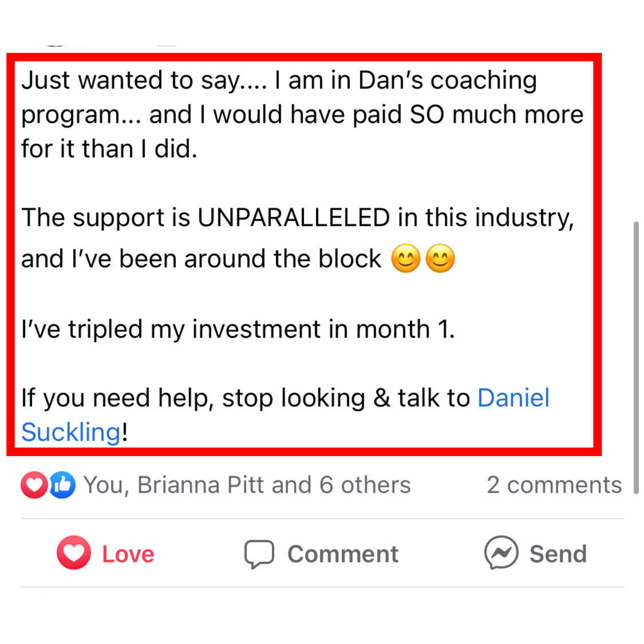
Task: Click the word UNPARALLELED in the post
Action: pos(294,218)
